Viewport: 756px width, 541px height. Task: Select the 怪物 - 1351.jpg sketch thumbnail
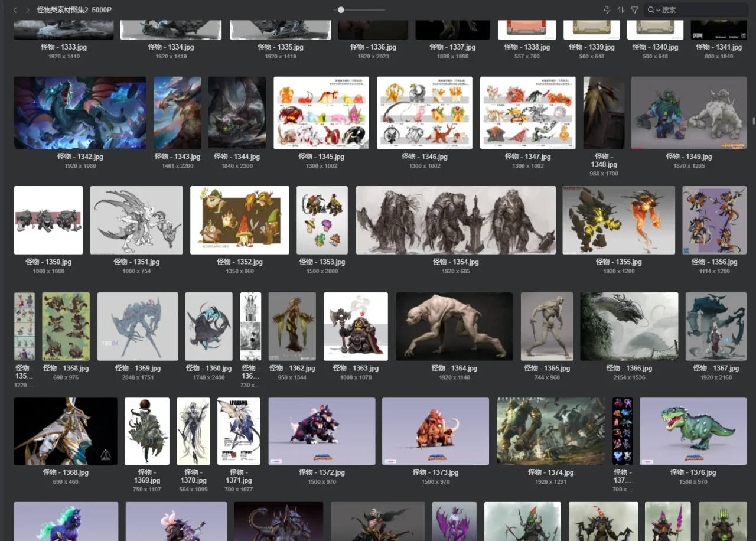[136, 220]
